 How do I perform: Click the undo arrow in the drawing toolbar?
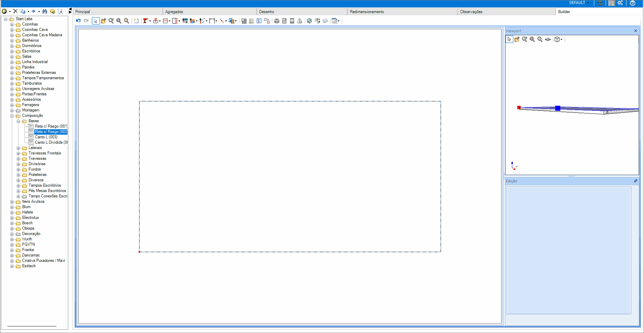(78, 21)
